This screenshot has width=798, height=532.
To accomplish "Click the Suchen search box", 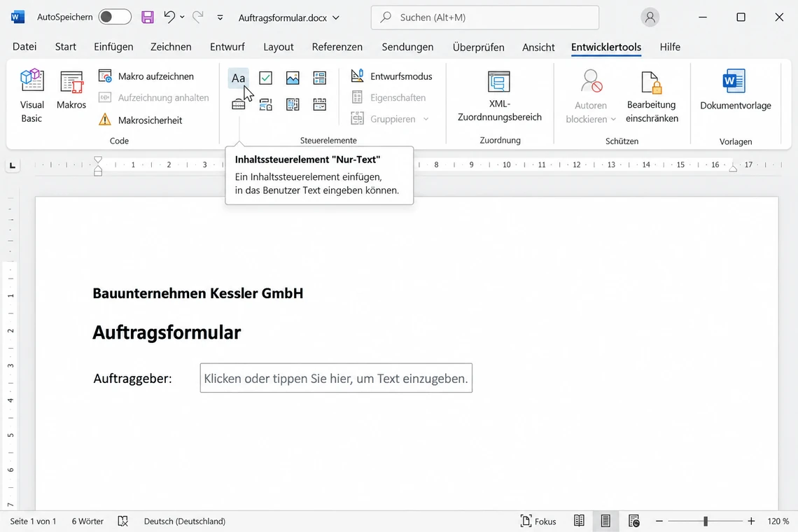I will point(485,17).
